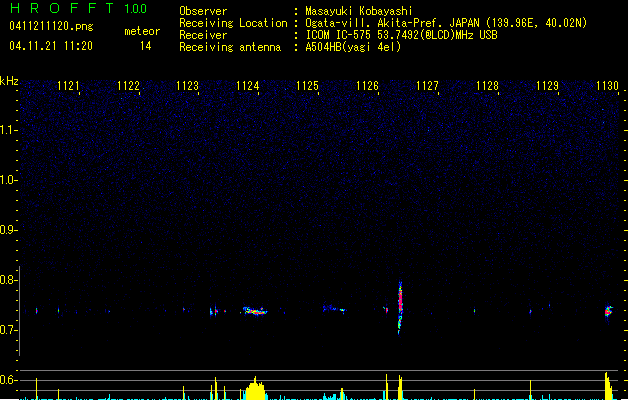Screen dimensions: 629x400
Task: Click the Observer field label
Action: pos(203,11)
